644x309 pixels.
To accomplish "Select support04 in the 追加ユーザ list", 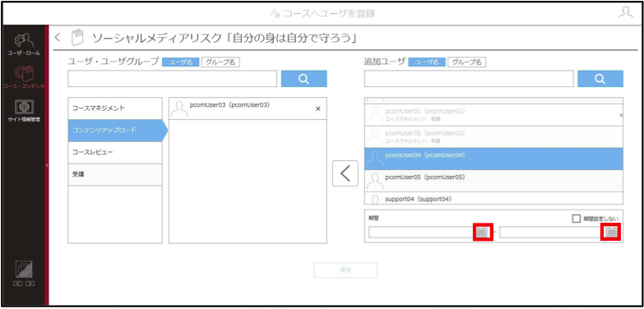I will click(x=493, y=199).
